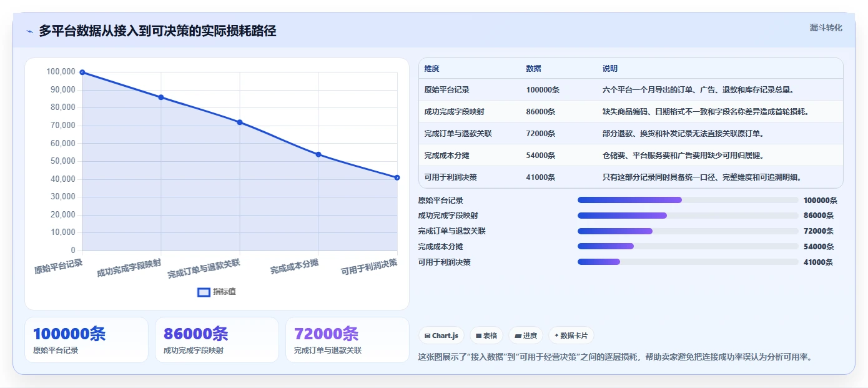Click the 数据卡片 tag
868x388 pixels.
pyautogui.click(x=571, y=336)
